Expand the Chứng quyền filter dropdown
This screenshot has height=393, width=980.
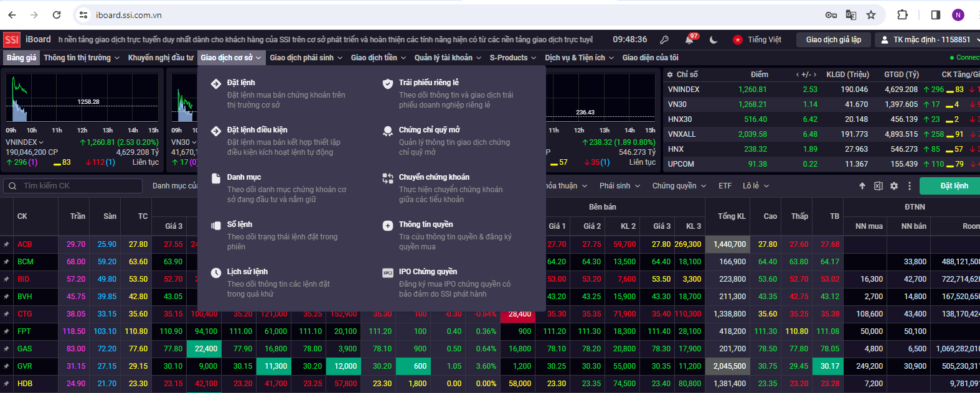679,186
